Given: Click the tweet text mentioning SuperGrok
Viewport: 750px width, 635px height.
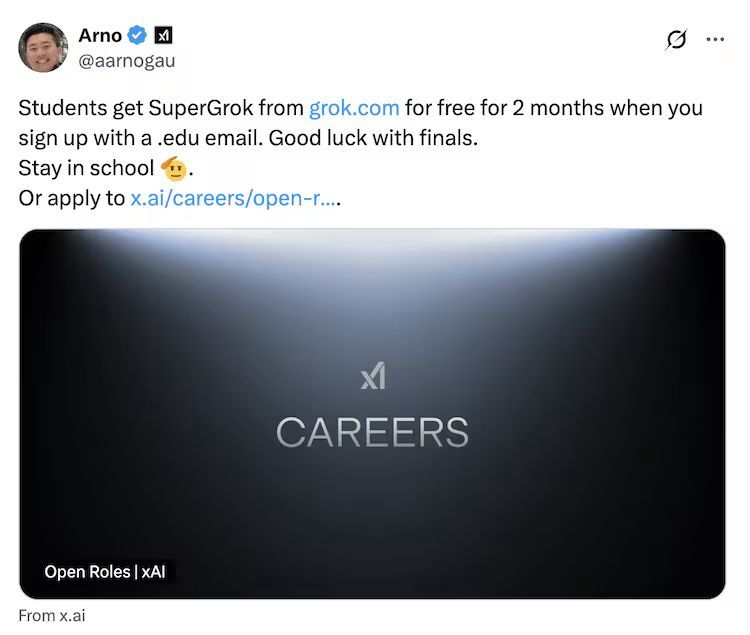Looking at the screenshot, I should (x=160, y=108).
